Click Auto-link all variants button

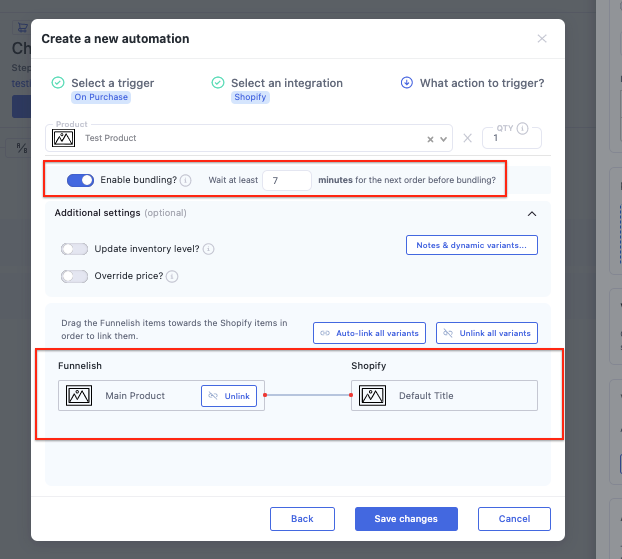[370, 333]
